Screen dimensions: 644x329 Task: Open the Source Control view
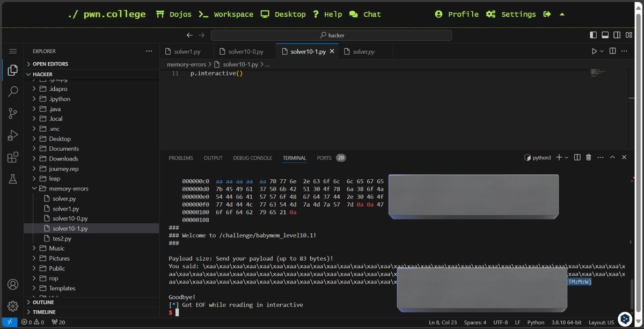[13, 113]
